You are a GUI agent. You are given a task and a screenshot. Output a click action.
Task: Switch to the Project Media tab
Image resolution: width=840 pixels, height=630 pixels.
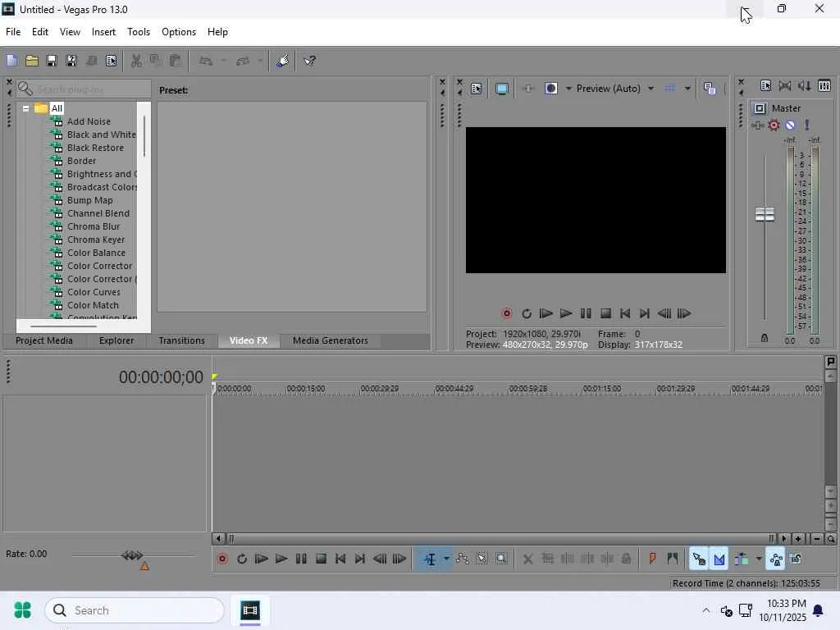tap(44, 340)
